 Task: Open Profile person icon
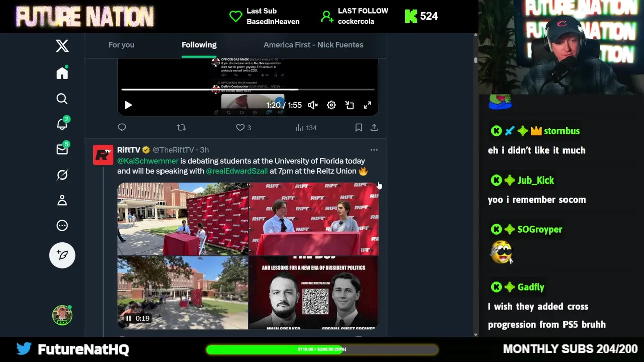tap(62, 200)
